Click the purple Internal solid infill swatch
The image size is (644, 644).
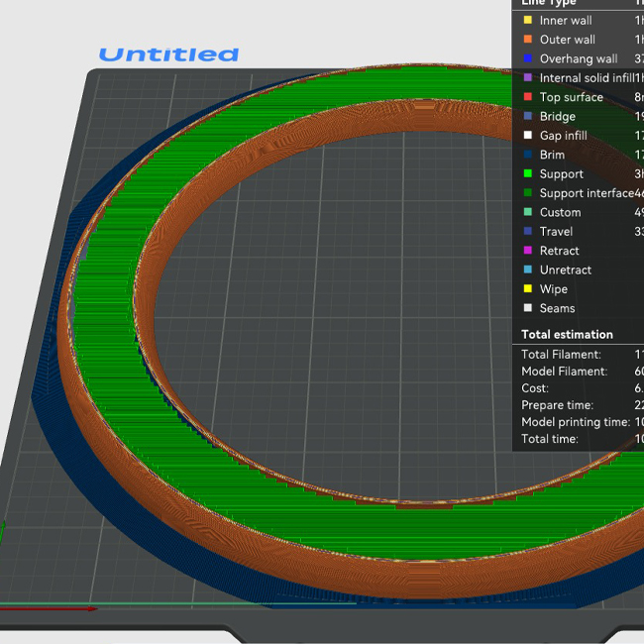coord(527,78)
